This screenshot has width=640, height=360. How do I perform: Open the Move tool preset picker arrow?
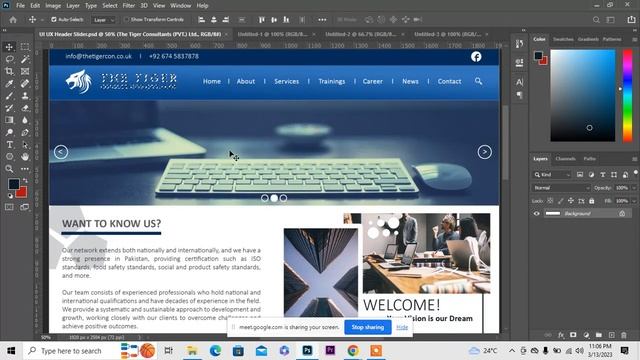[42, 20]
